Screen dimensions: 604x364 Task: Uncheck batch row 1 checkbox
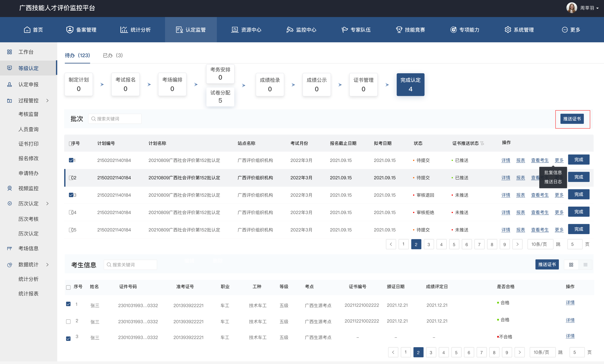point(71,160)
